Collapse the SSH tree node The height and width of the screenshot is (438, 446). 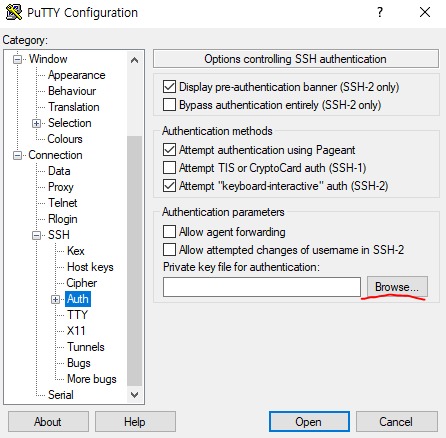point(36,235)
